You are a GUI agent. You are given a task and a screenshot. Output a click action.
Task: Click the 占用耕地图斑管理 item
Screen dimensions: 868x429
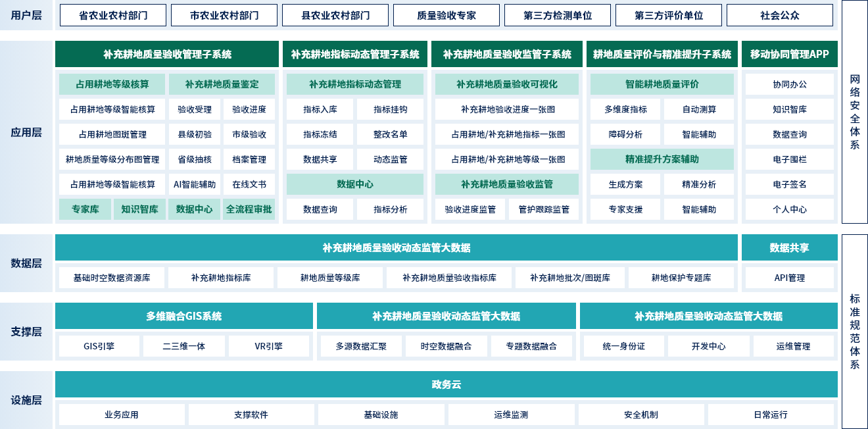click(x=112, y=135)
